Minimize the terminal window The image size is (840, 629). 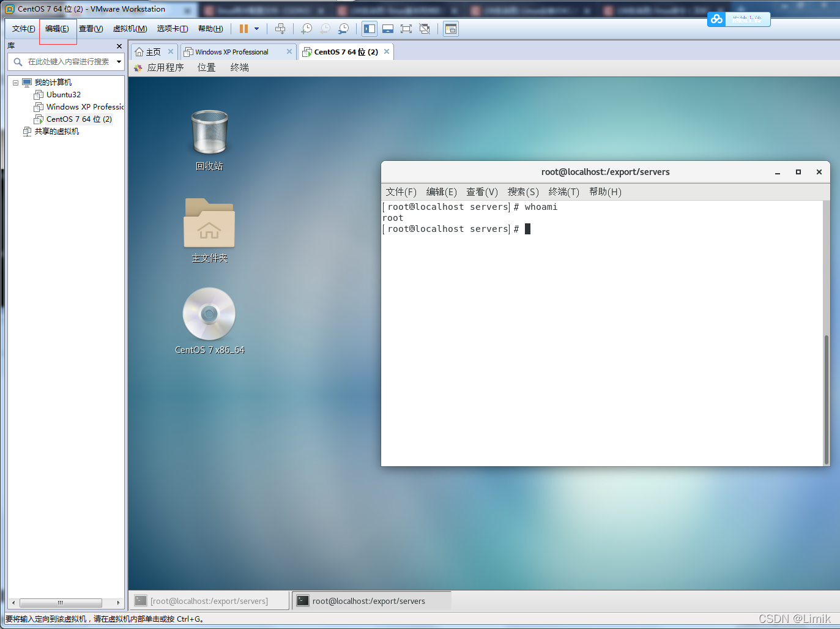[778, 173]
